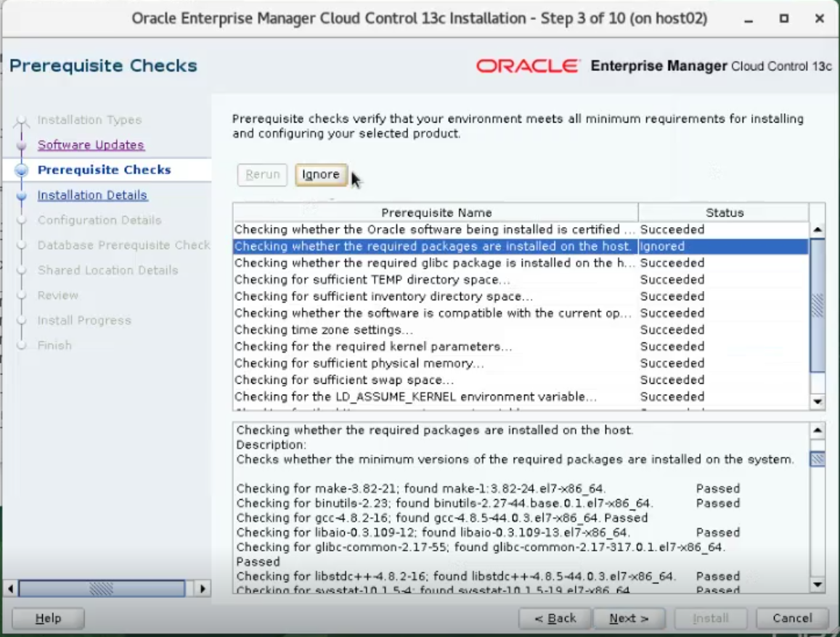Select the required glibc package row
The image size is (840, 637).
click(x=521, y=263)
